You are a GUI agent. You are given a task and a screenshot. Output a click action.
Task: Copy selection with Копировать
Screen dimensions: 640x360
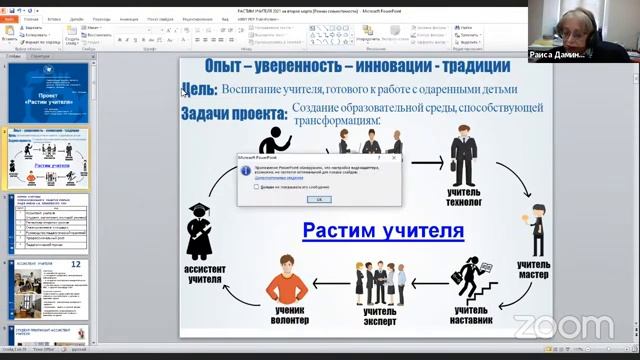tap(34, 35)
